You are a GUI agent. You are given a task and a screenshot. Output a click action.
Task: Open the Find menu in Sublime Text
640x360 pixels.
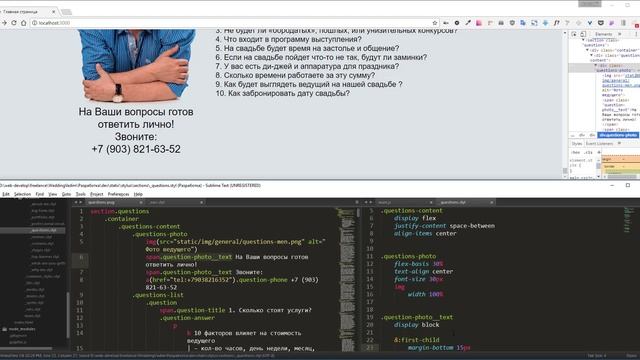40,194
